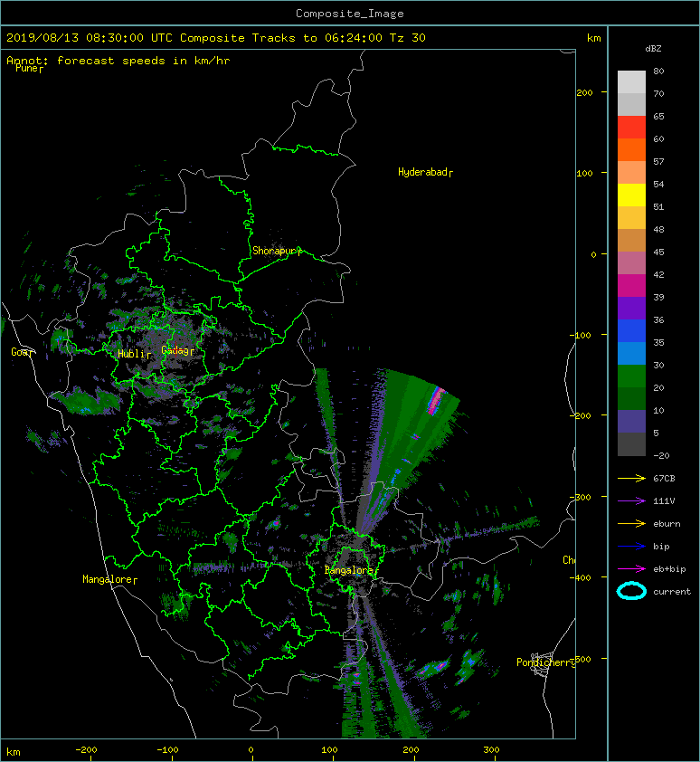Click the purple 111V arrow legend icon
This screenshot has width=700, height=762.
point(631,501)
